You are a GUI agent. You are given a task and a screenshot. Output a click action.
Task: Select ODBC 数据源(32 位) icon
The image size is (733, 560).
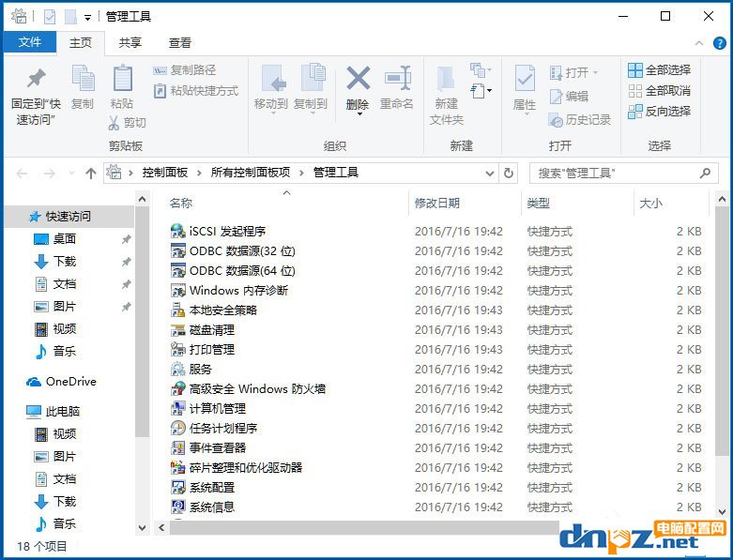(177, 250)
